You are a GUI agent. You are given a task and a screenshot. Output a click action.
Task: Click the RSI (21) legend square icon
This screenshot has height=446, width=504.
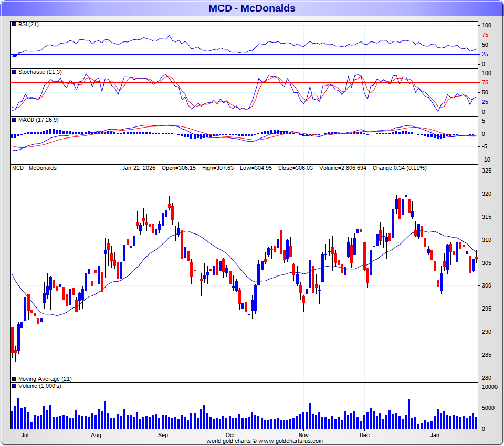[x=14, y=25]
